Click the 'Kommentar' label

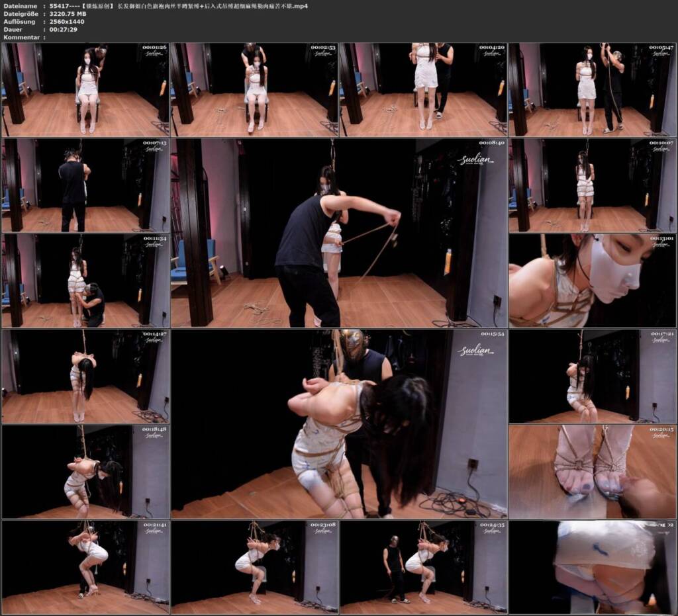22,37
